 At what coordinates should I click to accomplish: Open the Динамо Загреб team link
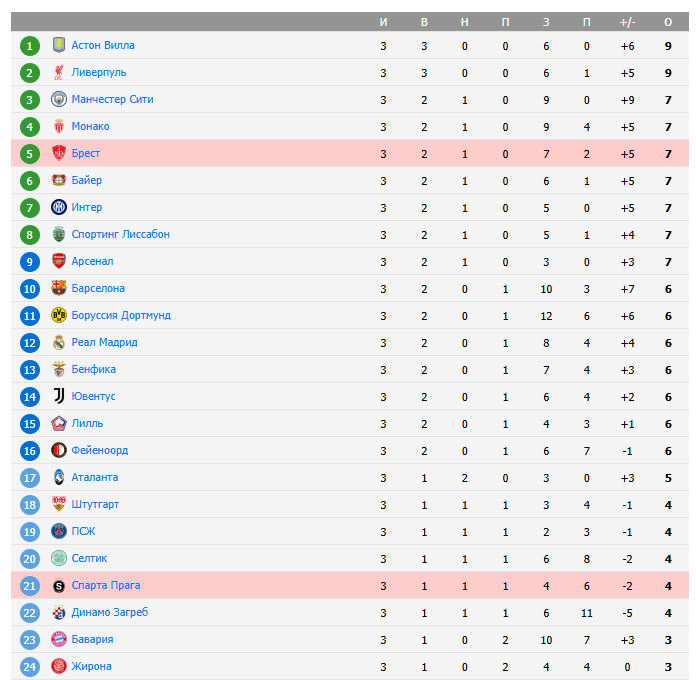coord(109,612)
